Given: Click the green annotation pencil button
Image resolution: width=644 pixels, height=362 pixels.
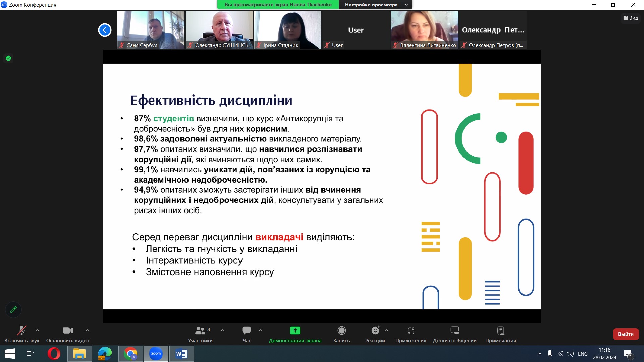Looking at the screenshot, I should (13, 309).
